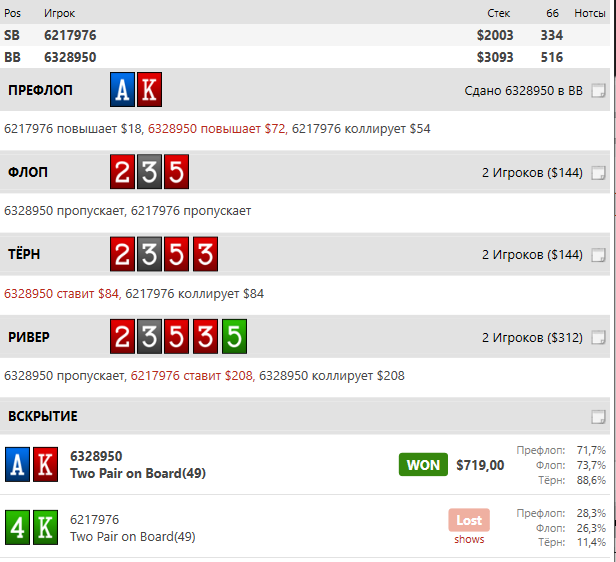Viewport: 616px width, 562px height.
Task: Click red text '6217976 ставит $208'
Action: (x=192, y=376)
